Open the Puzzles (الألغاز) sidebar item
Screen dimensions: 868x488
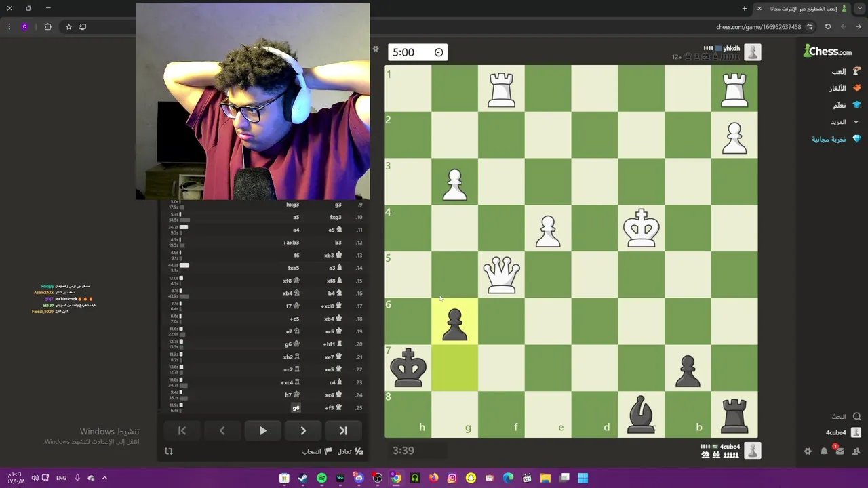(845, 88)
